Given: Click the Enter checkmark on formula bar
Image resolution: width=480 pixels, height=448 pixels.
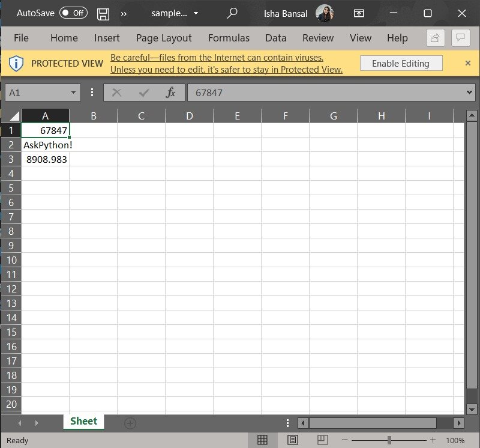Looking at the screenshot, I should click(x=144, y=92).
